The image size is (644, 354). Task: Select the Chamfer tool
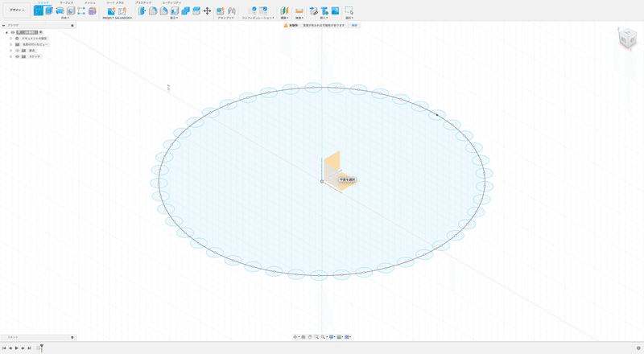pos(163,11)
